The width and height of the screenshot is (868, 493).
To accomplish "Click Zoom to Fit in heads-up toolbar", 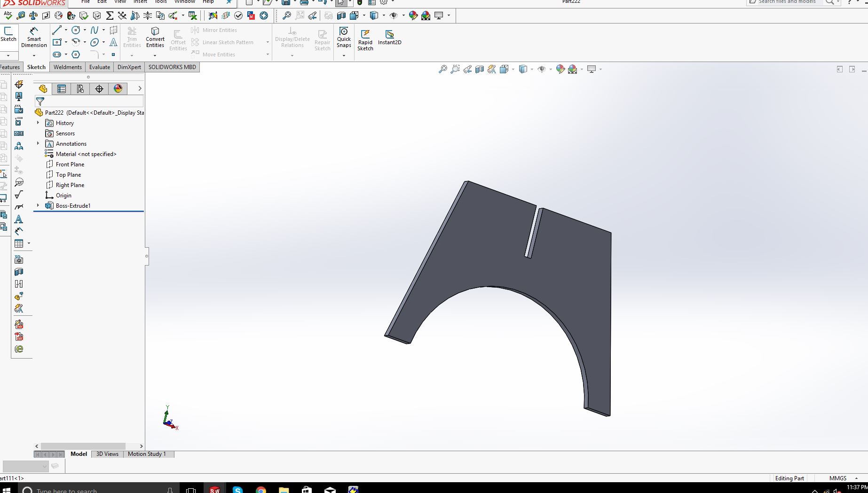I will point(442,69).
